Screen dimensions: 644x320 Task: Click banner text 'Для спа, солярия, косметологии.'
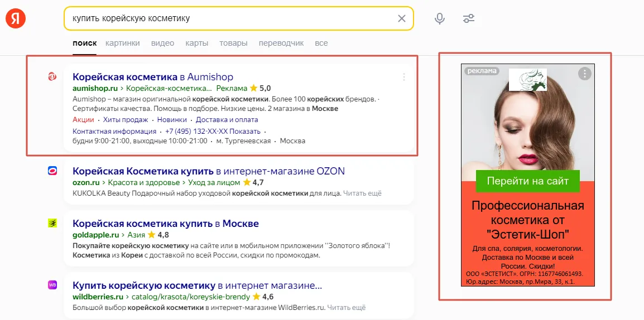[x=528, y=249]
